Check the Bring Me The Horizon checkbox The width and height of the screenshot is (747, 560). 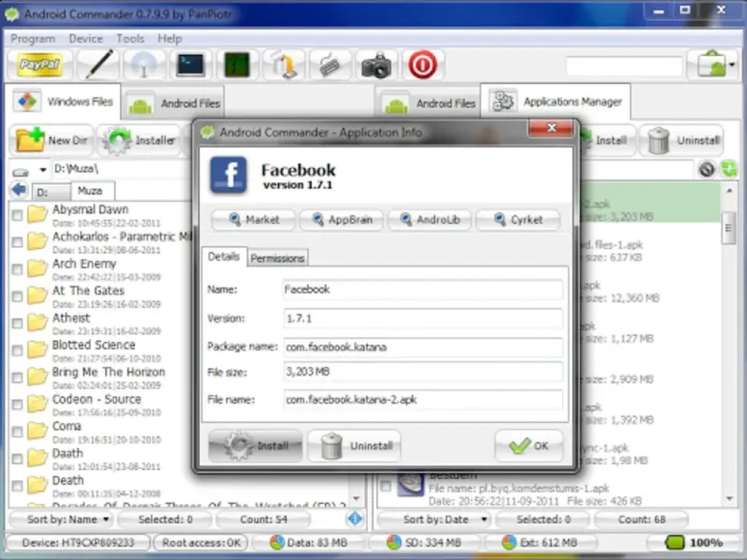coord(17,378)
